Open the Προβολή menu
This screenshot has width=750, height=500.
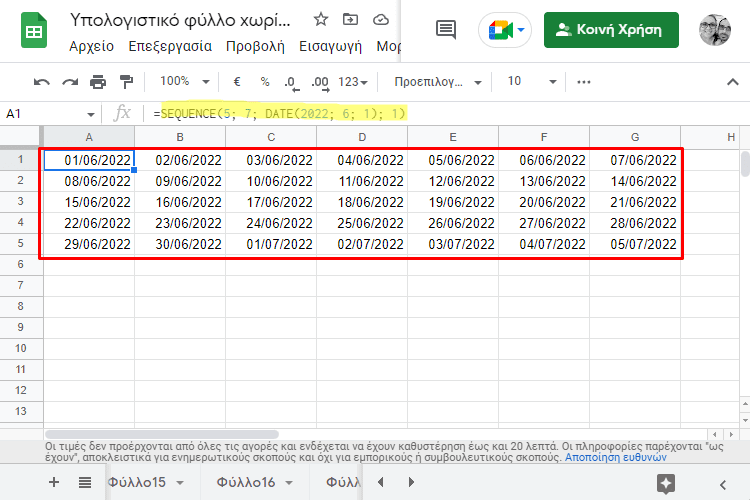click(255, 46)
